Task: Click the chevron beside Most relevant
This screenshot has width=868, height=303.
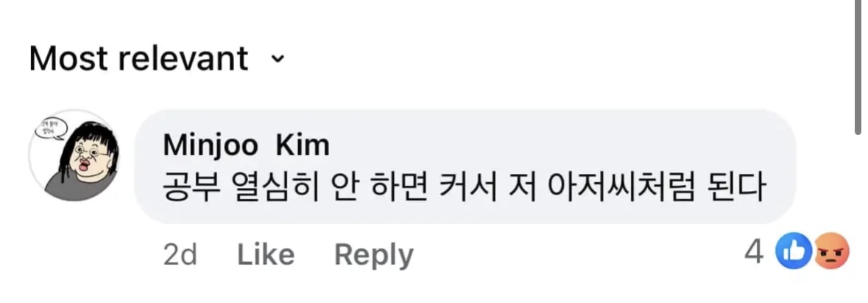Action: [278, 58]
